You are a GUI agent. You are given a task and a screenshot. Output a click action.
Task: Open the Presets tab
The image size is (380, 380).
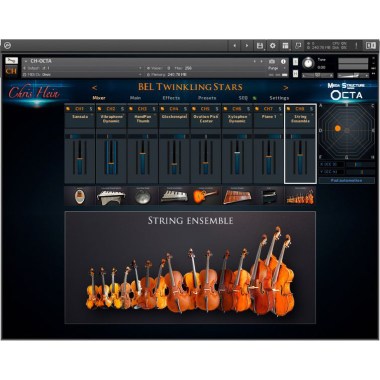click(x=207, y=98)
